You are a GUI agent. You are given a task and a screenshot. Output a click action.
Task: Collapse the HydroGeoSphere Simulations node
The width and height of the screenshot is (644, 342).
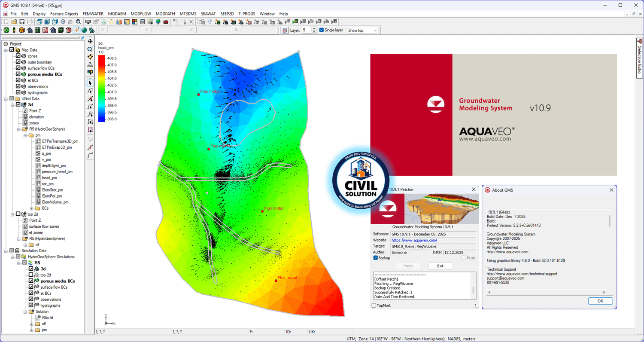[12, 257]
